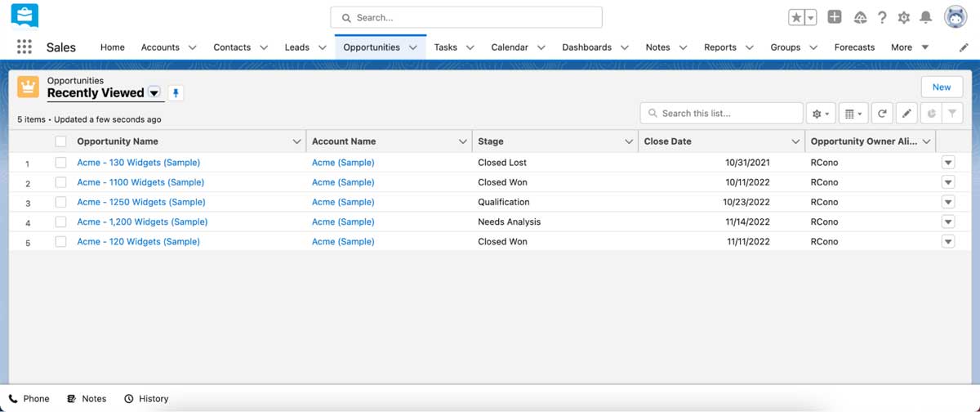Open the Reports tab
980x412 pixels.
coord(720,47)
